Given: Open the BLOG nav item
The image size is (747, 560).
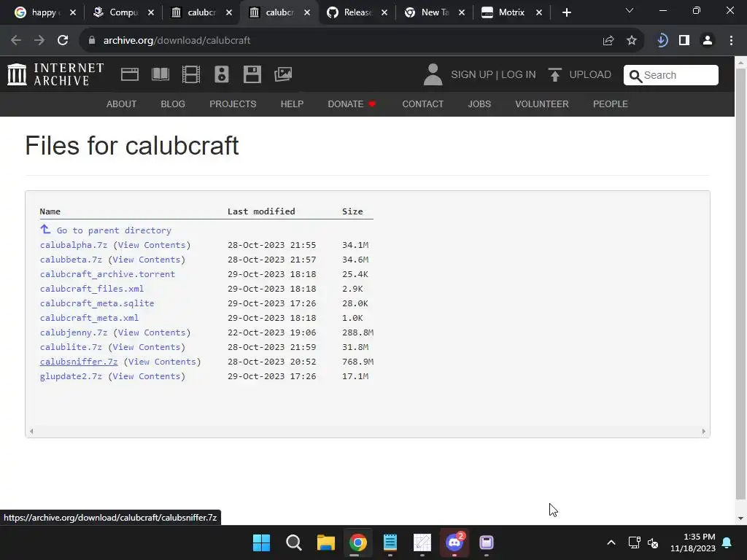Looking at the screenshot, I should pyautogui.click(x=173, y=104).
